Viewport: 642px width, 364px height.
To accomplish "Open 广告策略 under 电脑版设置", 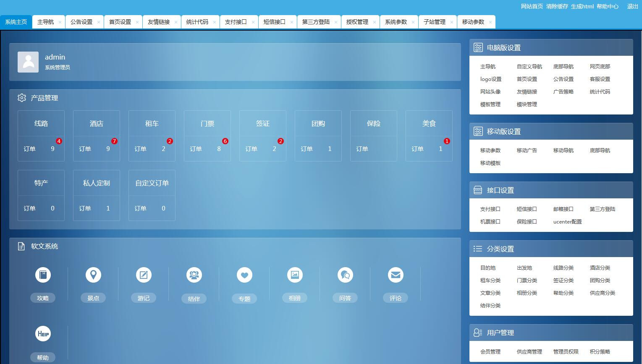I will point(563,92).
